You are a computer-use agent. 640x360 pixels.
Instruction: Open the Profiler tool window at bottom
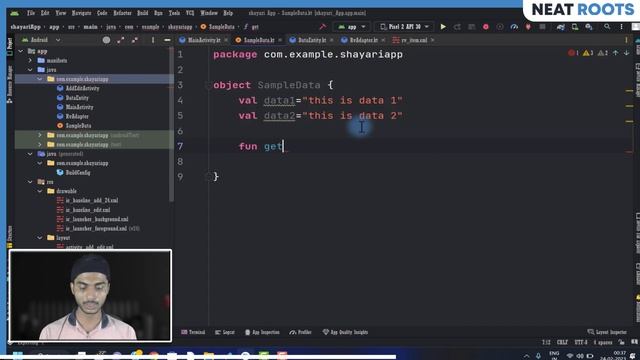[300, 332]
